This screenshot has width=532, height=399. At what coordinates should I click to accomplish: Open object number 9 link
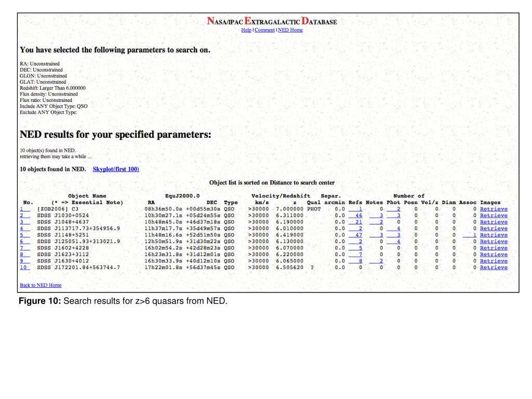[25, 261]
